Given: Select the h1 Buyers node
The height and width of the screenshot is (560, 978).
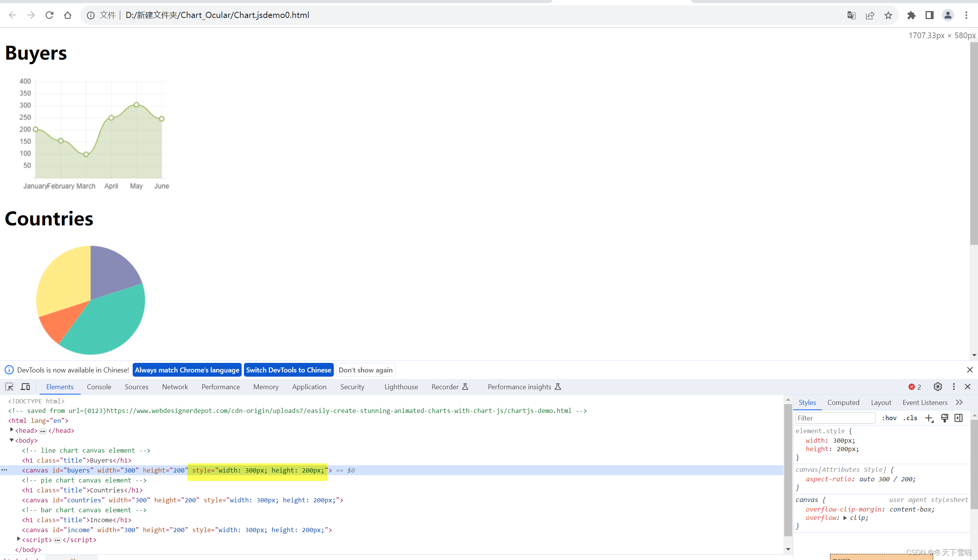Looking at the screenshot, I should click(x=76, y=460).
